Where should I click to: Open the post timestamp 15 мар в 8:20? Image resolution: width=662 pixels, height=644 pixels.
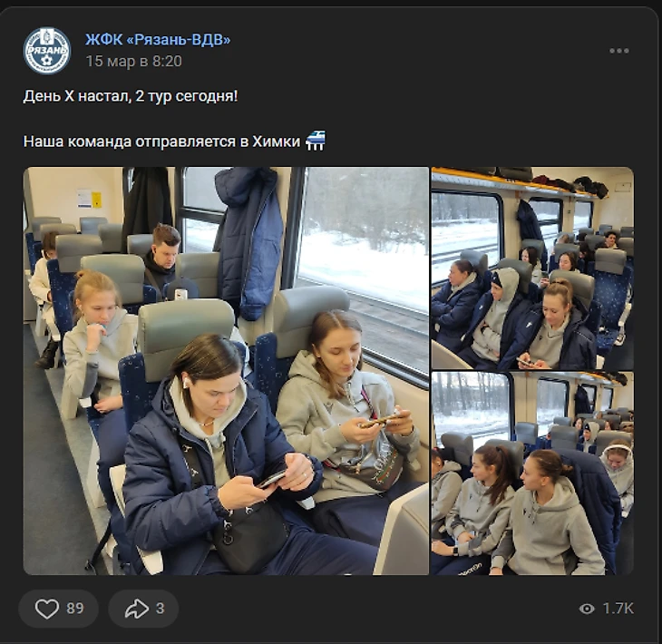[134, 62]
